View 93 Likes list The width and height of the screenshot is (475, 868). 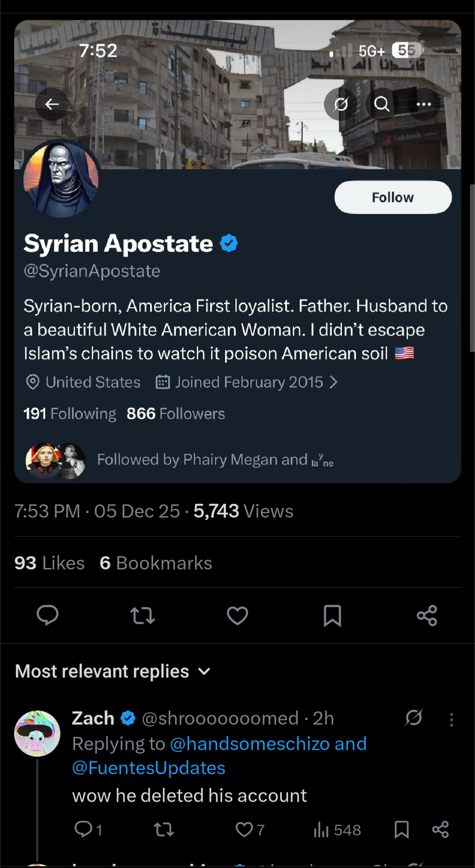tap(49, 563)
